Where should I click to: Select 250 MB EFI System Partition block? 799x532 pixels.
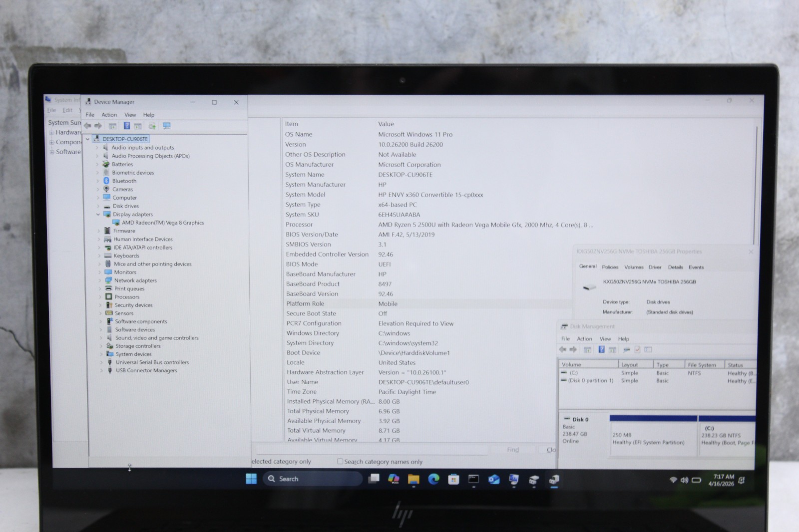click(x=653, y=436)
